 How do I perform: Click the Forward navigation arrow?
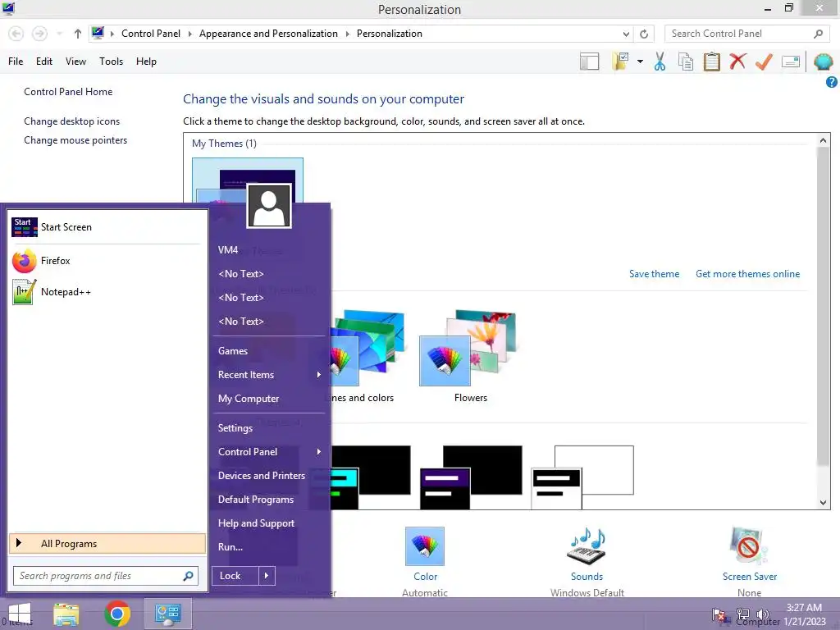point(39,34)
